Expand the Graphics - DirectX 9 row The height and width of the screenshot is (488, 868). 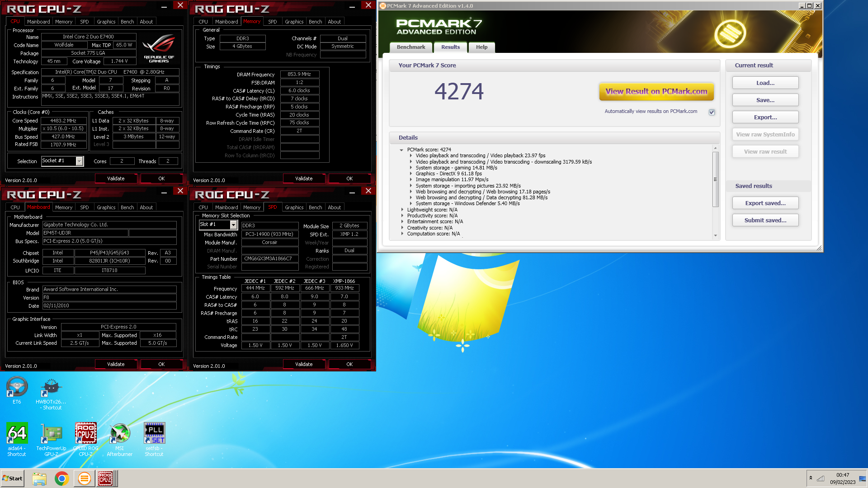point(411,174)
